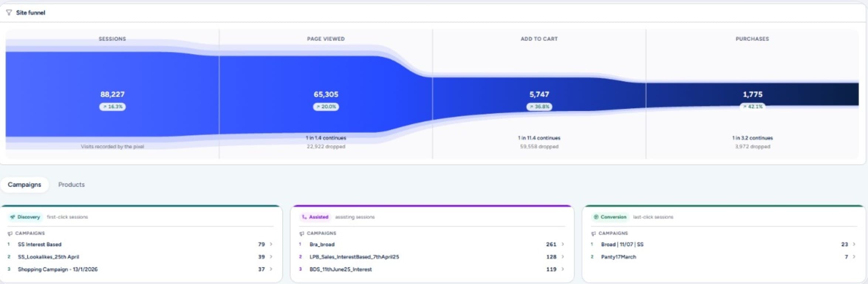Click the Assisted badge path icon
Viewport: 868px width, 284px height.
coord(304,217)
